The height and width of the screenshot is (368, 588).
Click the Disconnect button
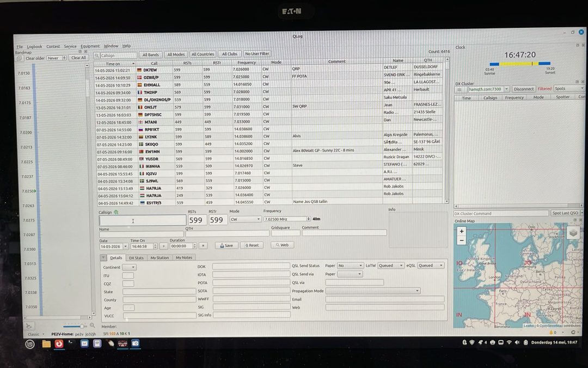(x=524, y=89)
